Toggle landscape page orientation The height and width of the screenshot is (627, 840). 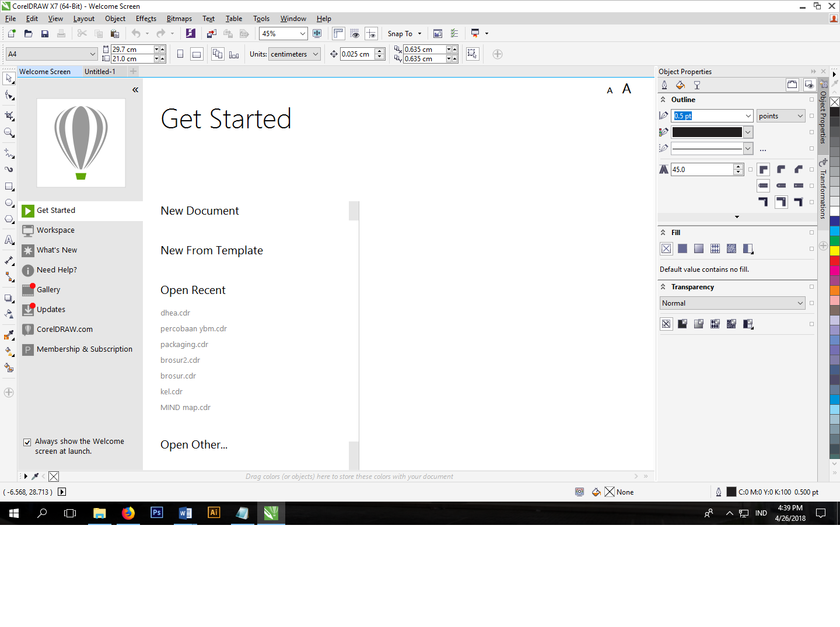197,54
